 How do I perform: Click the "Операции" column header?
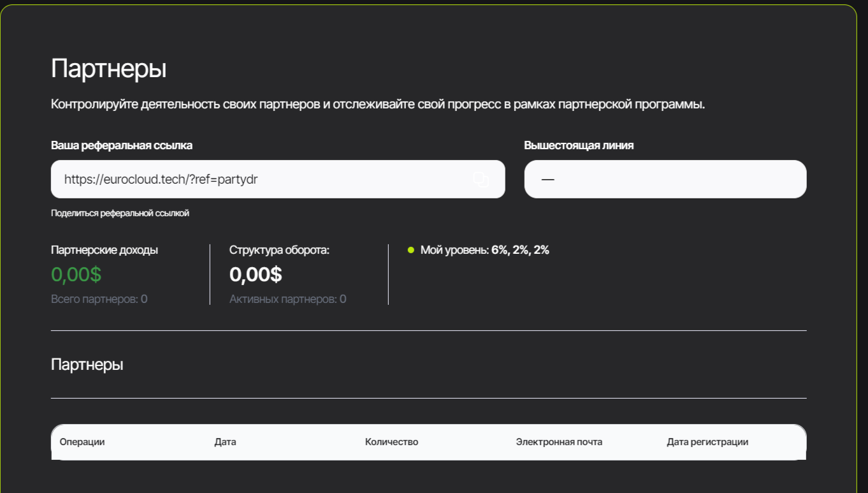coord(82,442)
